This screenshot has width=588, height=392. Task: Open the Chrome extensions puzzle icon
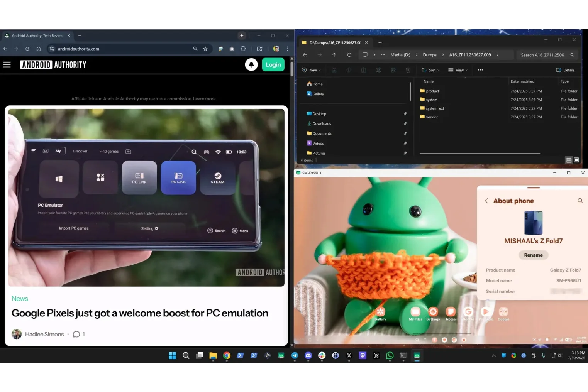click(x=243, y=49)
